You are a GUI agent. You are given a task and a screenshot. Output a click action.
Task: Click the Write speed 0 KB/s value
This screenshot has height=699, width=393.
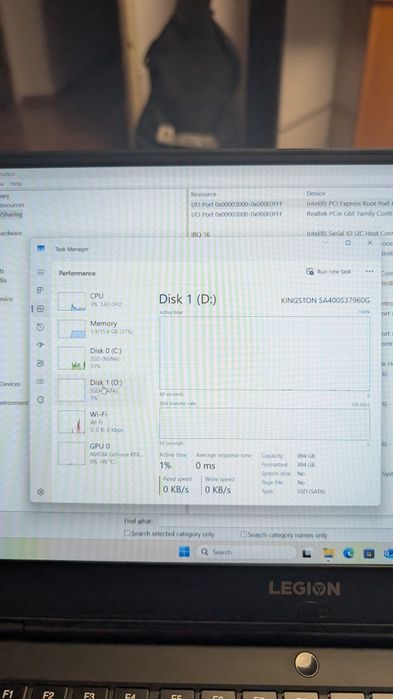218,489
